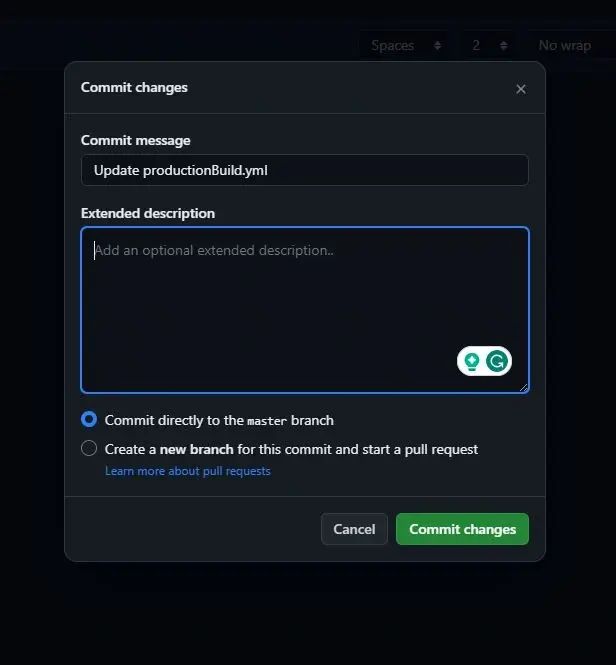Click the Commit message label
Viewport: 616px width, 665px height.
pyautogui.click(x=135, y=140)
